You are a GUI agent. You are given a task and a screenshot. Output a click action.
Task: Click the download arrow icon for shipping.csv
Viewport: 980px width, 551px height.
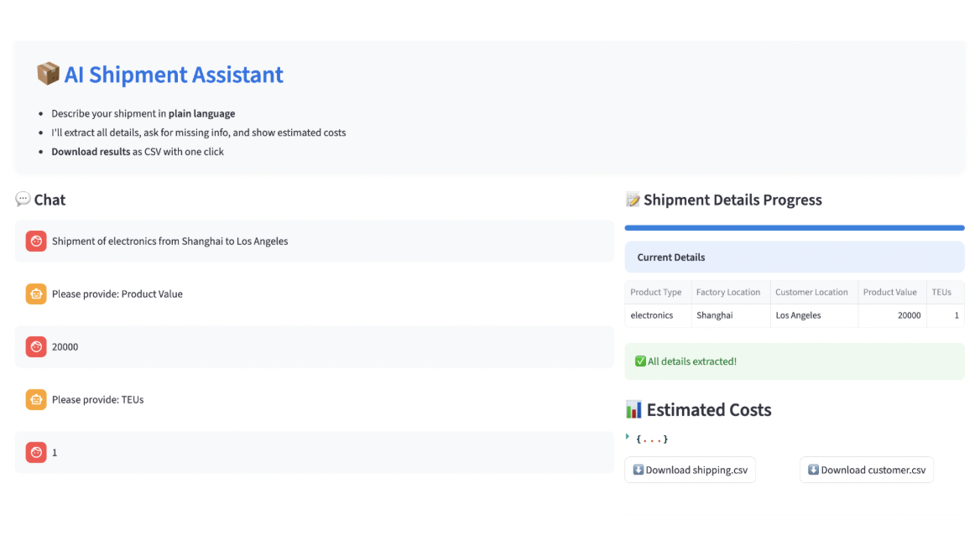coord(639,470)
